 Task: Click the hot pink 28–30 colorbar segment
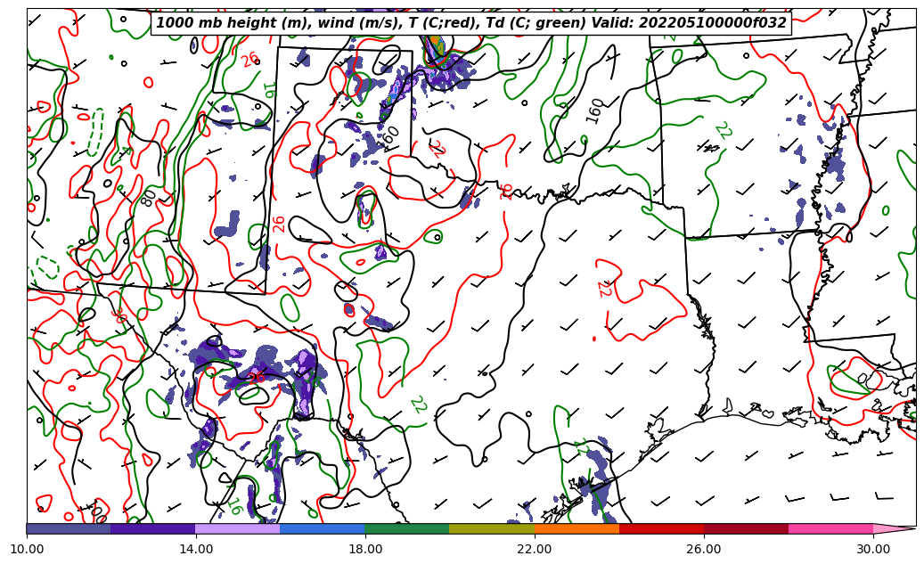click(x=830, y=528)
